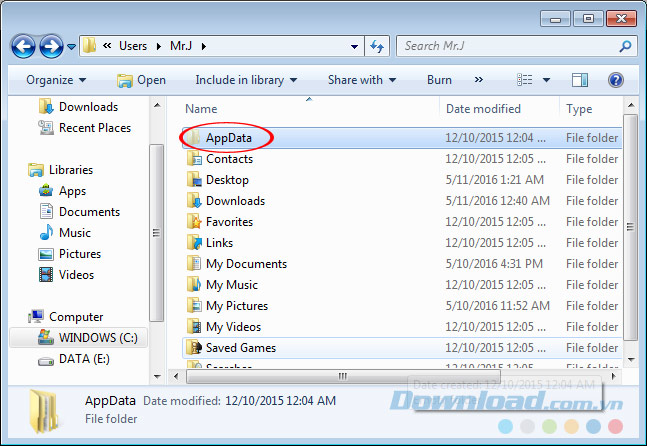Open the recent pages dropdown beside Forward
Viewport: 647px width, 446px height.
click(x=71, y=47)
